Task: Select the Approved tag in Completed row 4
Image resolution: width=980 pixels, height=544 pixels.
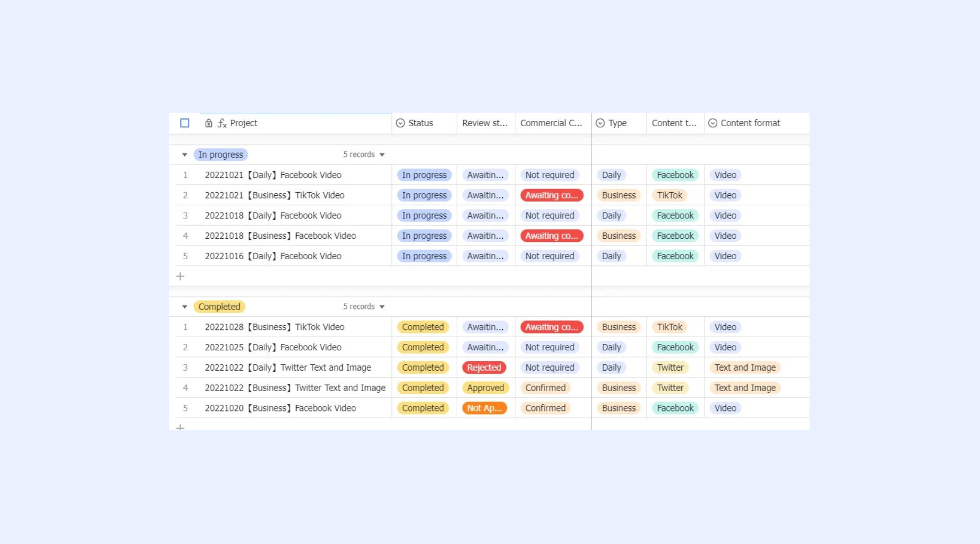Action: (486, 388)
